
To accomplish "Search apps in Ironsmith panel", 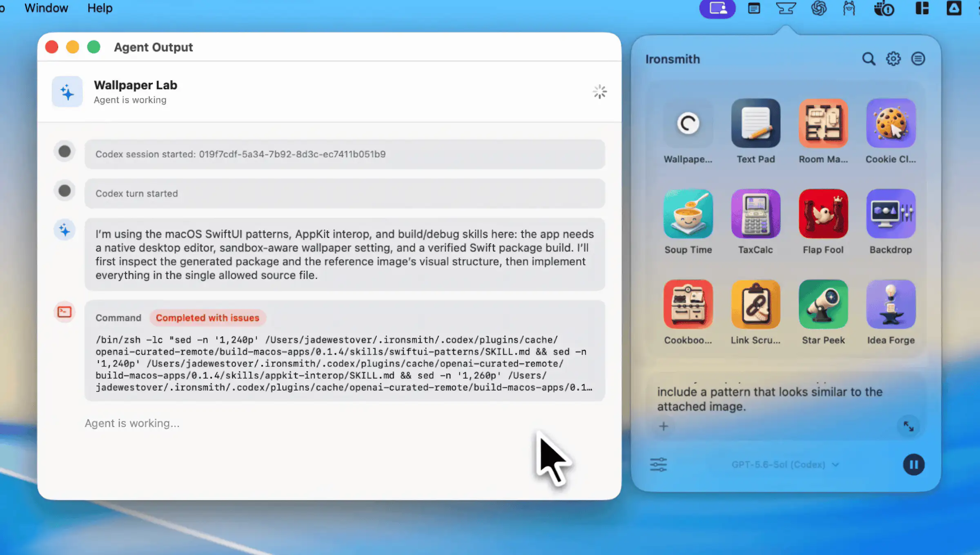I will click(869, 59).
